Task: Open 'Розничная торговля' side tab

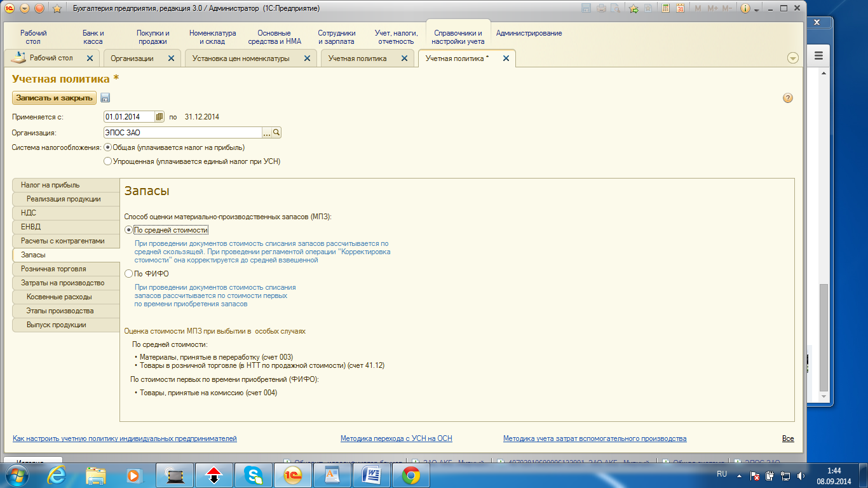Action: click(x=66, y=269)
